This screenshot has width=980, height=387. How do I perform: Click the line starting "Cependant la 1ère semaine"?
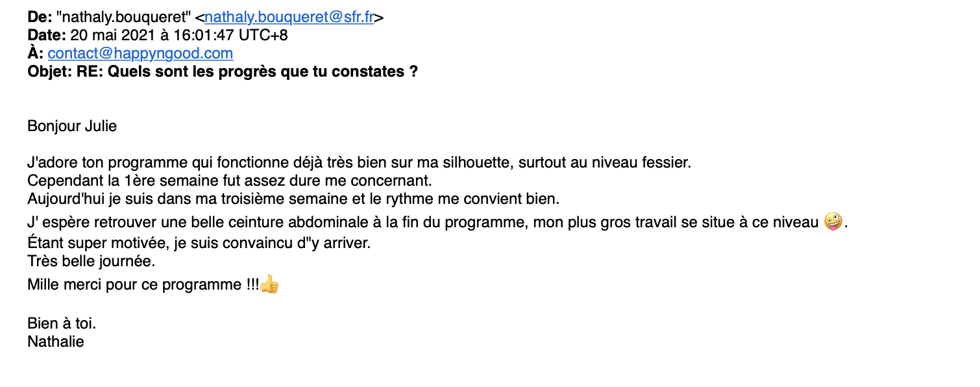229,179
